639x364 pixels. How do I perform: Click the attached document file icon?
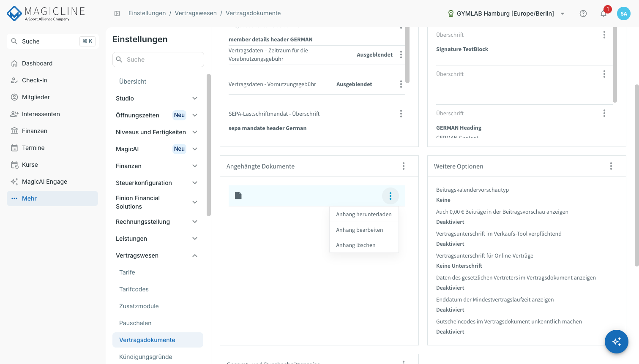click(x=238, y=196)
